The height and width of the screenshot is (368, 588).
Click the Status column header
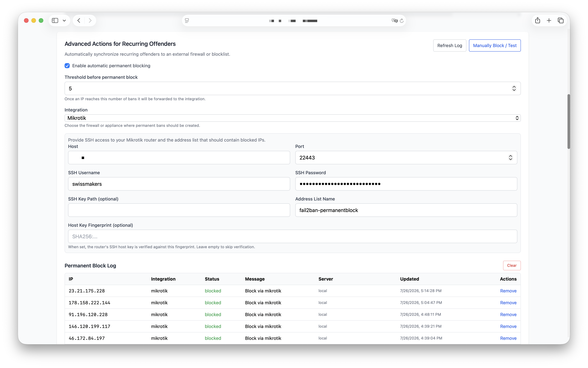(x=212, y=279)
